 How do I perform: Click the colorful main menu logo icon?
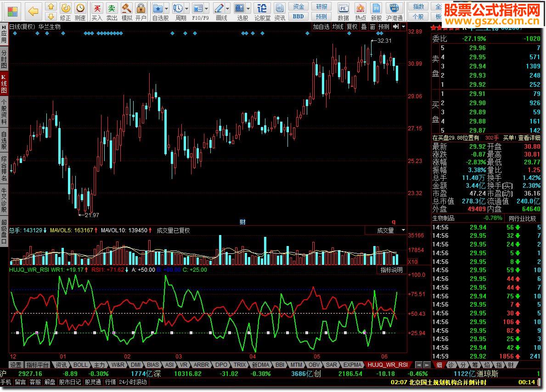12,11
